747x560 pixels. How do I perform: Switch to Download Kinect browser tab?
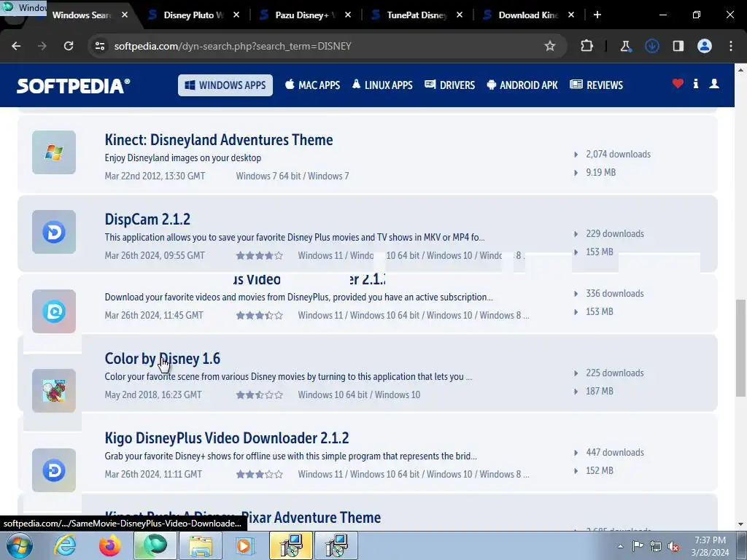pos(528,15)
